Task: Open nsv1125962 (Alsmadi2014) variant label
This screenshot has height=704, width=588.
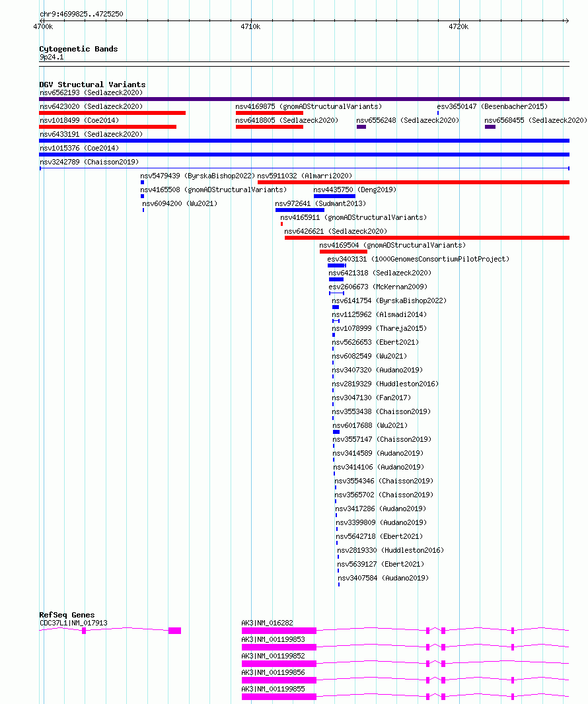Action: tap(379, 315)
